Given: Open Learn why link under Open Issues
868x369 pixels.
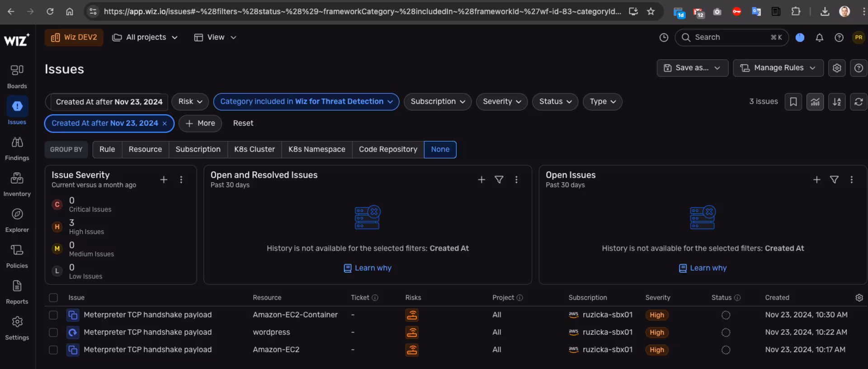Looking at the screenshot, I should [x=708, y=268].
